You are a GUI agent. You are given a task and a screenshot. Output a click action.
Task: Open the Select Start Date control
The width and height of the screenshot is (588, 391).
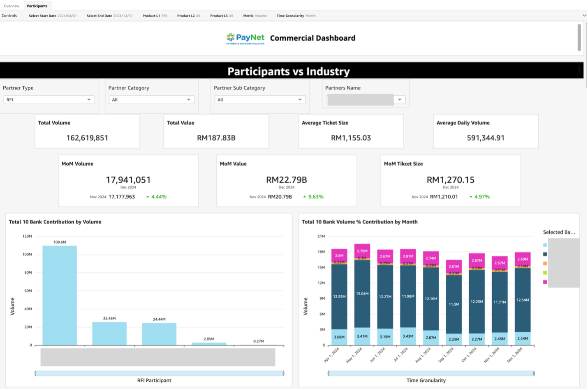coord(53,16)
